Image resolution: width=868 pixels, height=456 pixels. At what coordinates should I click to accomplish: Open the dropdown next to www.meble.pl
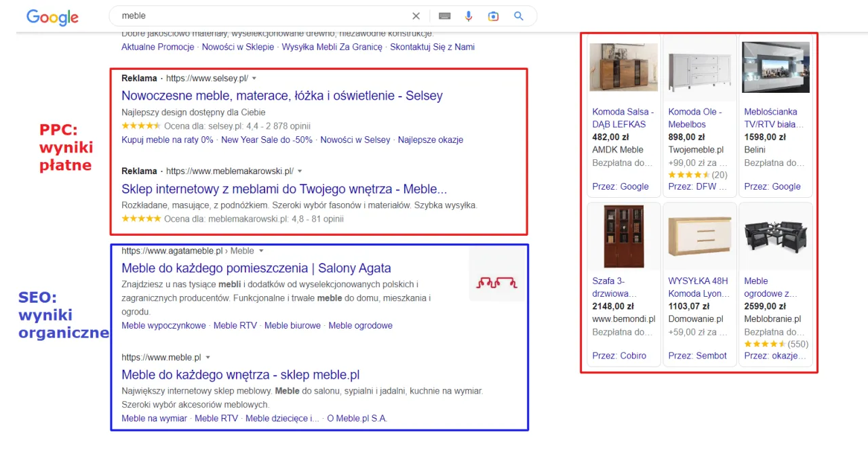click(x=208, y=357)
